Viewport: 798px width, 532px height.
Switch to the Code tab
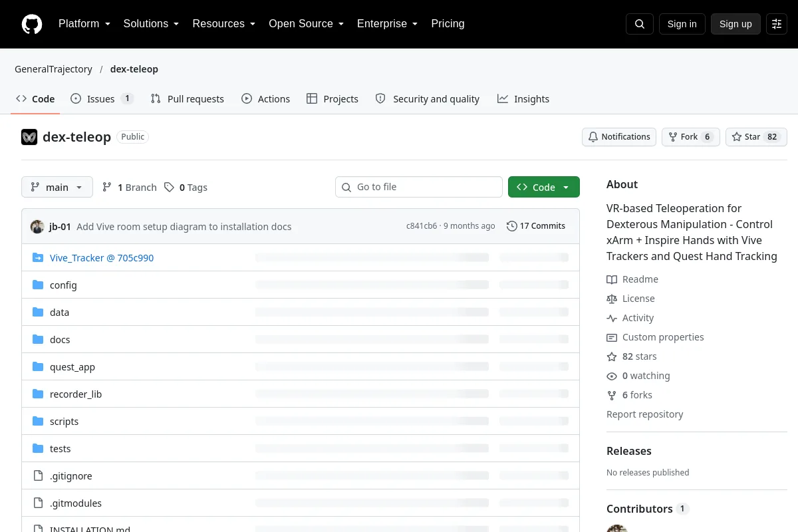(x=35, y=98)
